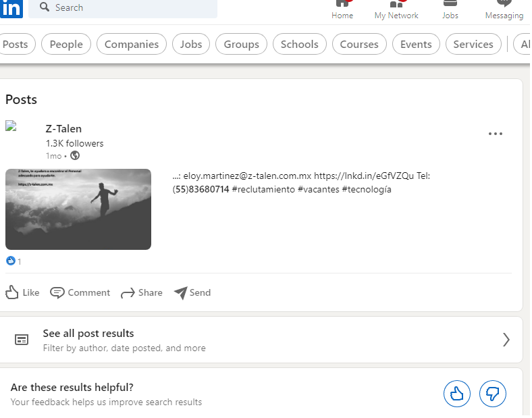Click the #vacantes hashtag
Image resolution: width=532 pixels, height=418 pixels.
[318, 189]
